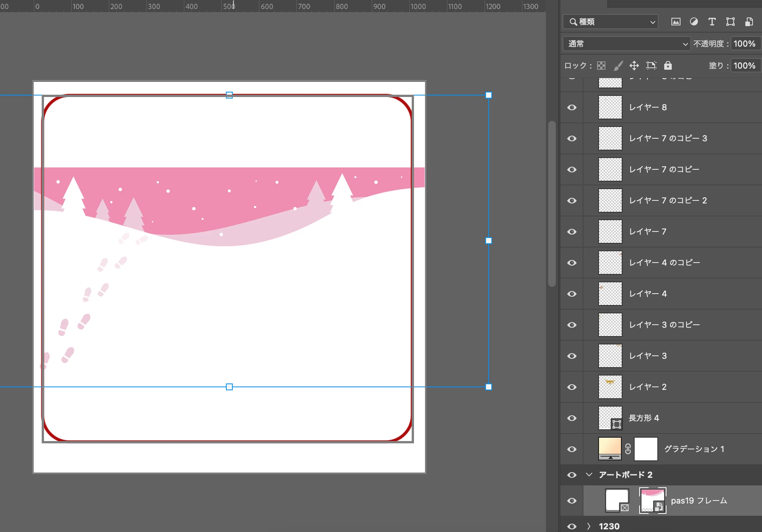Select the レイヤー 7 のコピー 3 layer
This screenshot has height=532, width=762.
click(x=668, y=139)
